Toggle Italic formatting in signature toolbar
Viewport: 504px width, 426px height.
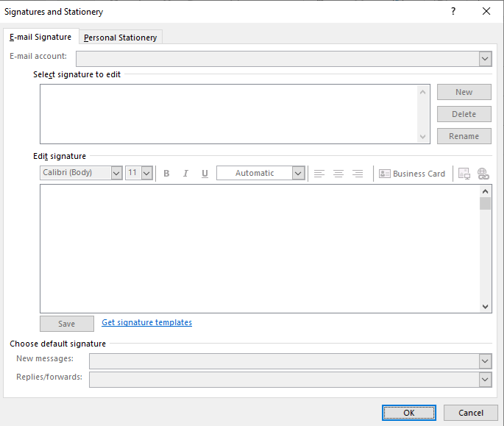click(185, 174)
